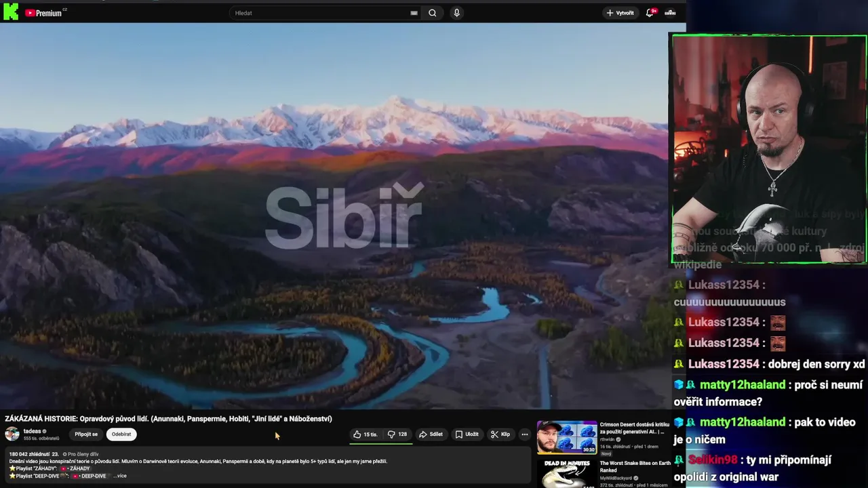This screenshot has width=868, height=488.
Task: Open The Worst Snake Bites thumbnail
Action: 567,474
